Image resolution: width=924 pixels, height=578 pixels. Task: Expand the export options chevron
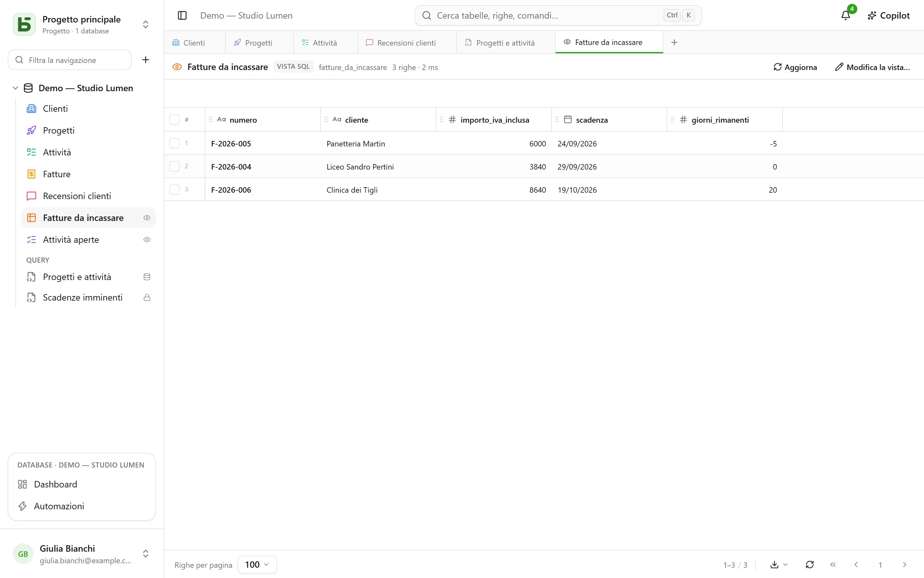(x=785, y=565)
